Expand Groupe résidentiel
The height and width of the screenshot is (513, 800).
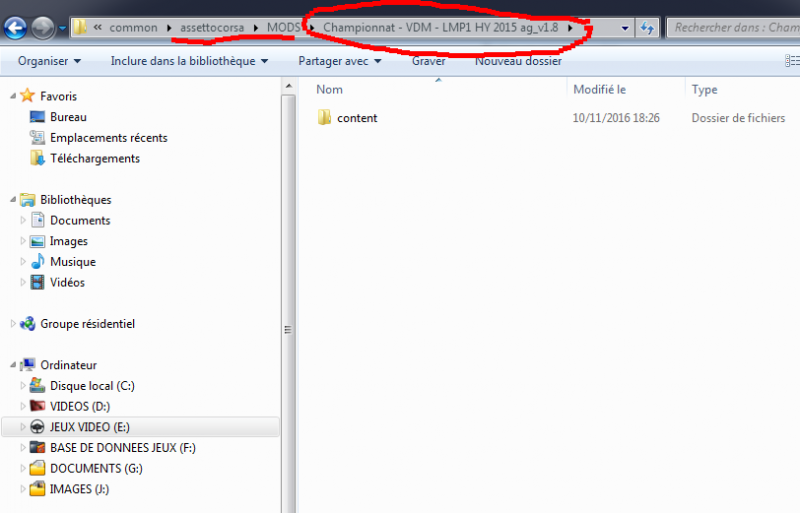13,324
